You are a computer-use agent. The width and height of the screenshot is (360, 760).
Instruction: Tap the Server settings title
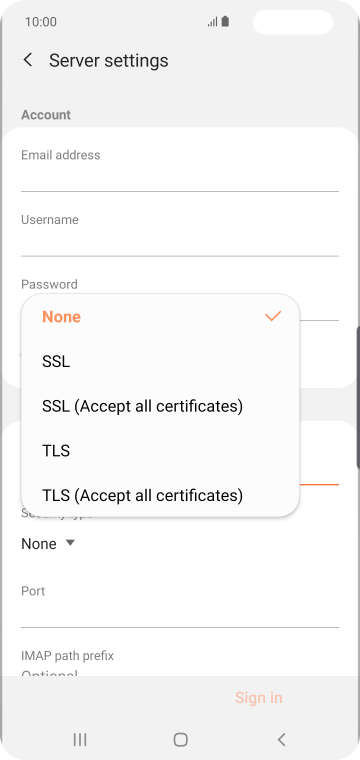pos(109,61)
